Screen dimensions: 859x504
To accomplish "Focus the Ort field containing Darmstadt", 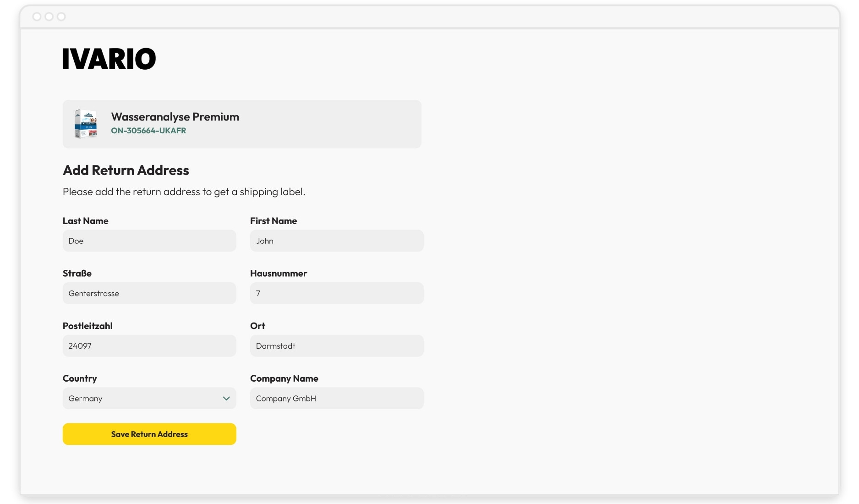I will tap(337, 346).
